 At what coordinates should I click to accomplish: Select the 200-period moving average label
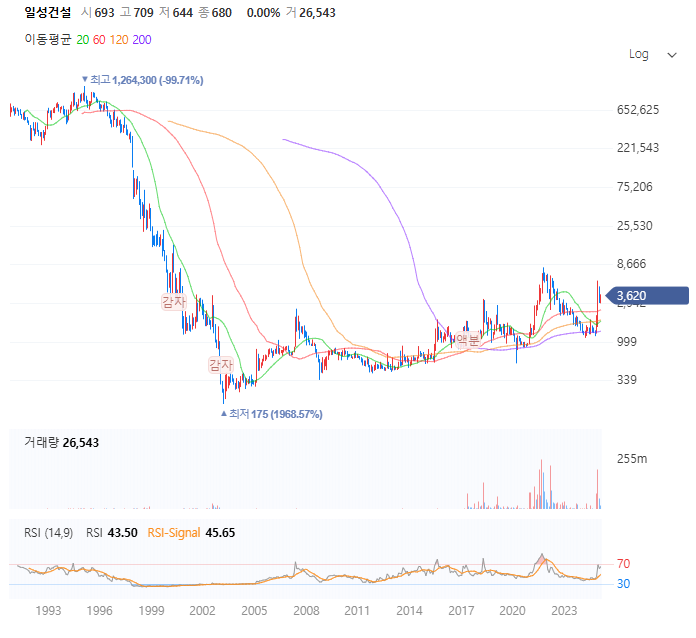click(142, 40)
